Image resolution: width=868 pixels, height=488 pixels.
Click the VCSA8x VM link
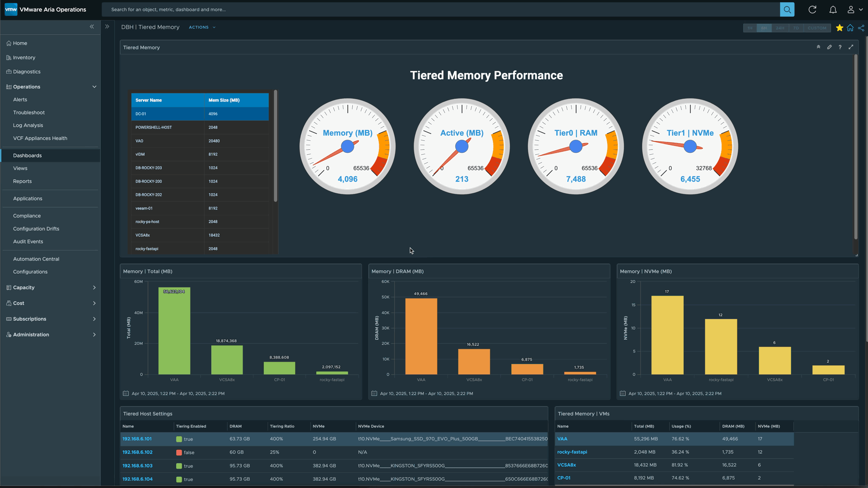tap(566, 465)
